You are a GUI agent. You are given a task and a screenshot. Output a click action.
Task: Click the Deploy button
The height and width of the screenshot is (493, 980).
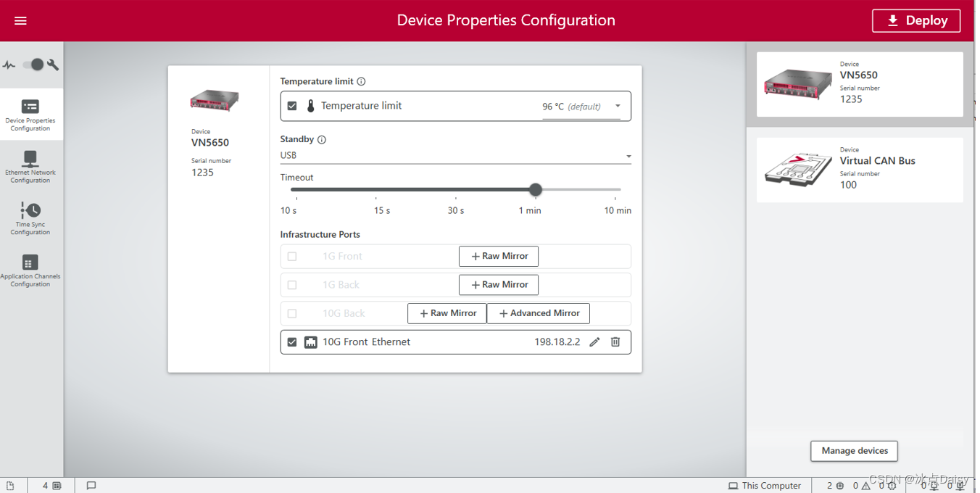pos(915,20)
